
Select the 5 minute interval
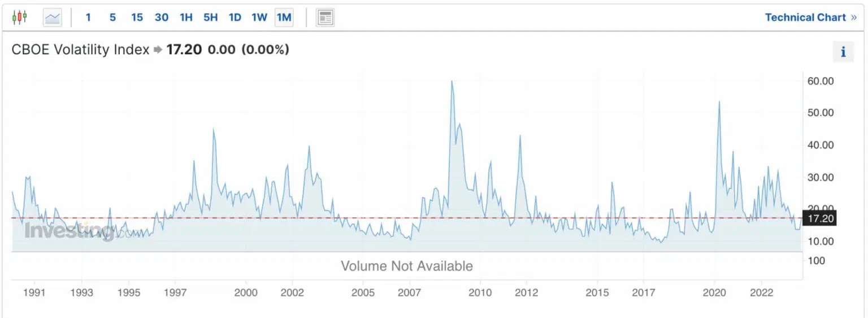tap(112, 18)
